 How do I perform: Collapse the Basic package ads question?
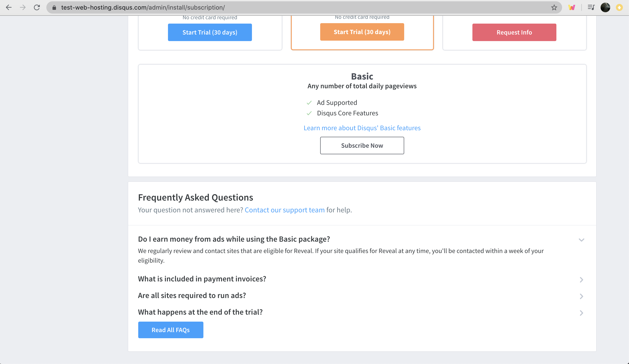pyautogui.click(x=581, y=240)
